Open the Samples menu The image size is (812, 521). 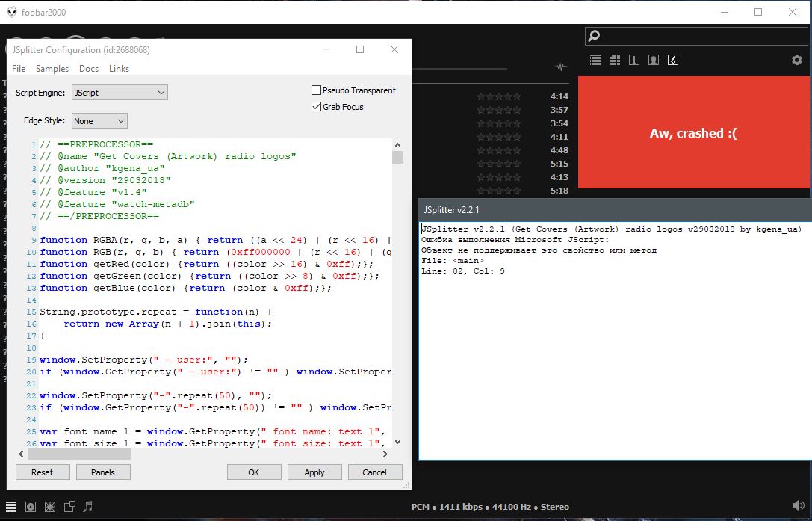(x=52, y=69)
